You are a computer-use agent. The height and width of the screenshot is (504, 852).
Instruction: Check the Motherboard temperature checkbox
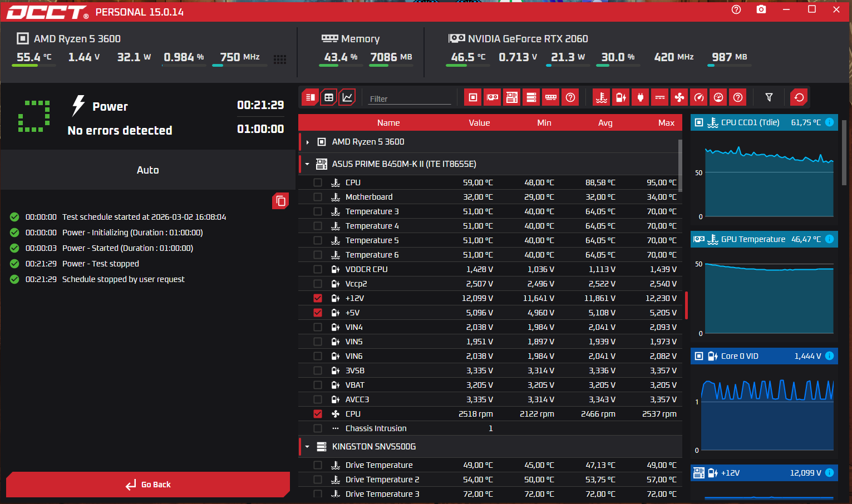tap(318, 197)
